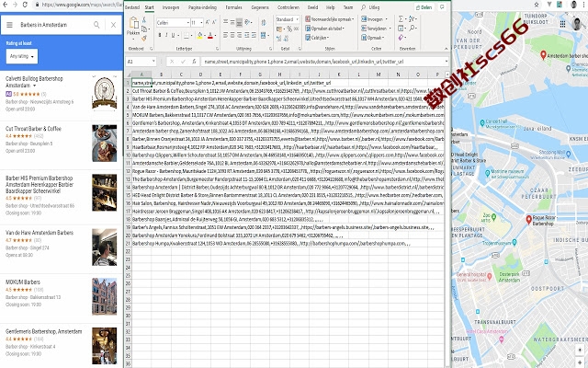
Task: Click the browser reload icon
Action: [x=25, y=5]
